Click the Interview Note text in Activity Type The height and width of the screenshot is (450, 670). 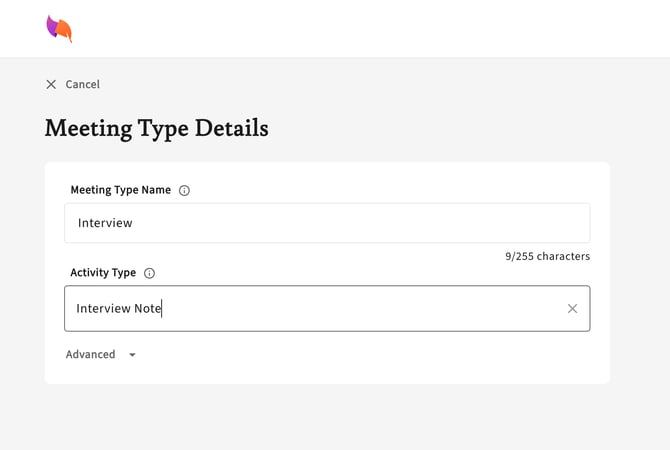pyautogui.click(x=118, y=309)
